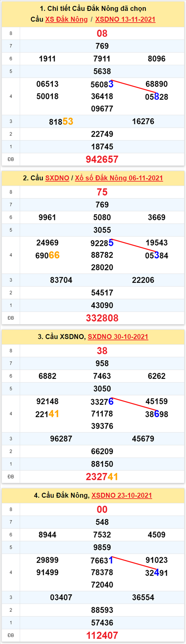
Task: Click the number 24969
Action: (47, 243)
